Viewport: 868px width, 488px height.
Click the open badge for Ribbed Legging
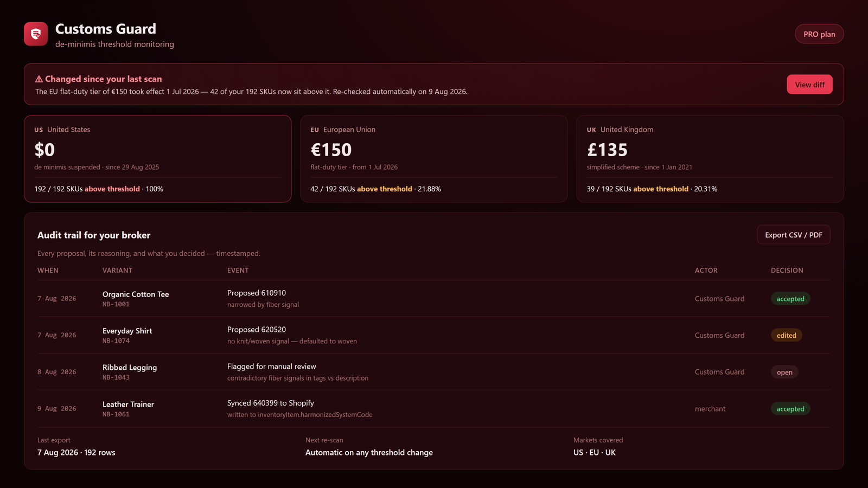click(x=784, y=372)
